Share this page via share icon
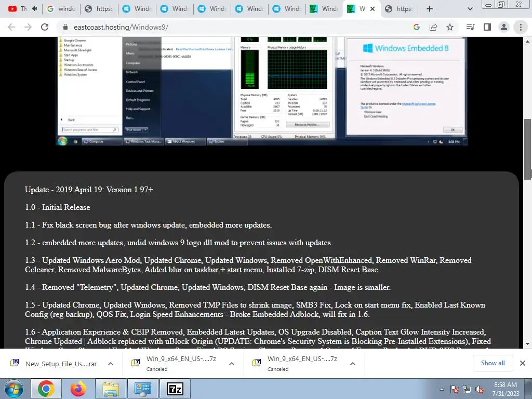 coord(433,27)
